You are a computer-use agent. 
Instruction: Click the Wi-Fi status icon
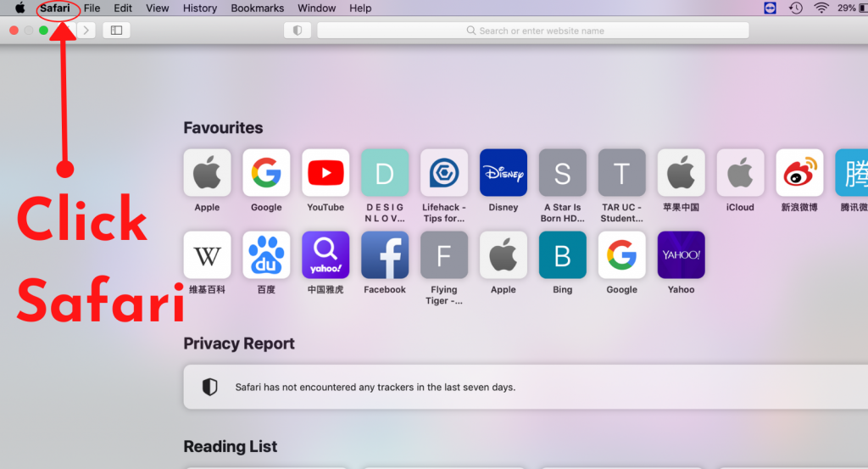click(821, 8)
